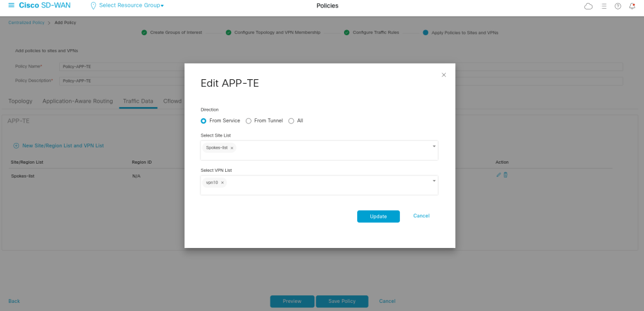This screenshot has width=644, height=311.
Task: Remove vpn10 chip from VPN List
Action: click(222, 183)
